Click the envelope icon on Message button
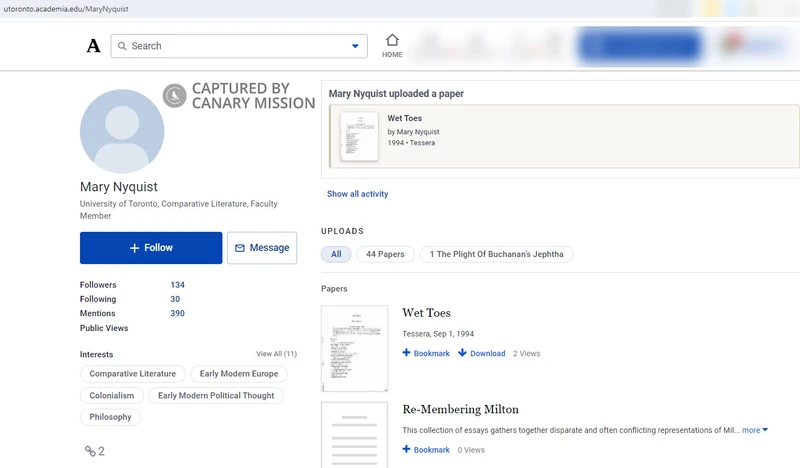 [x=239, y=248]
